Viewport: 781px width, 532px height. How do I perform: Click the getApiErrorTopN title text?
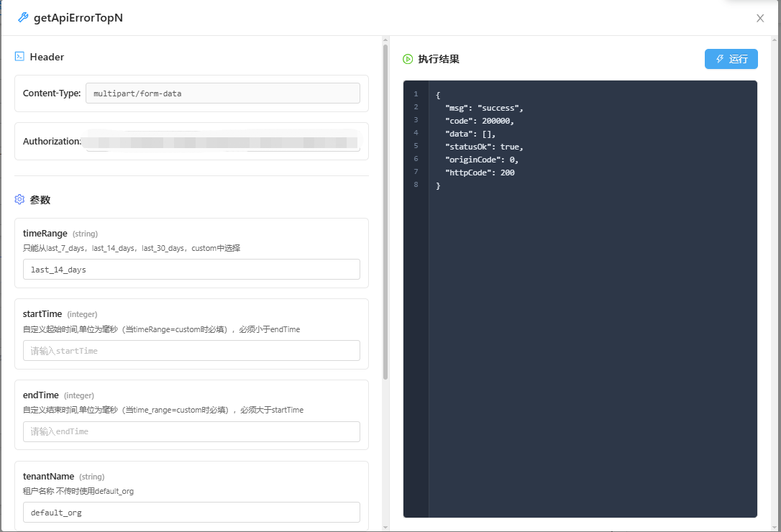[78, 18]
